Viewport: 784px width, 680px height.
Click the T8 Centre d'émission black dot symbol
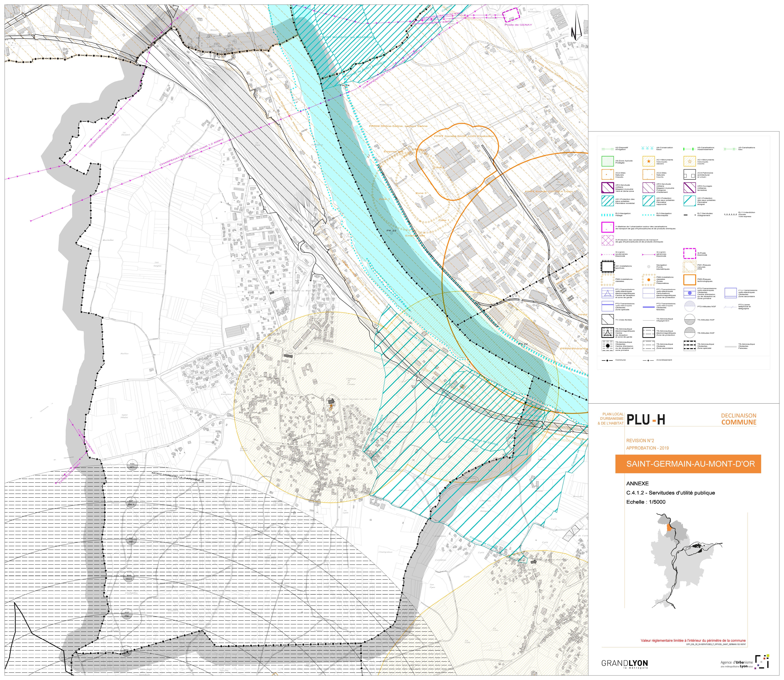pyautogui.click(x=608, y=346)
